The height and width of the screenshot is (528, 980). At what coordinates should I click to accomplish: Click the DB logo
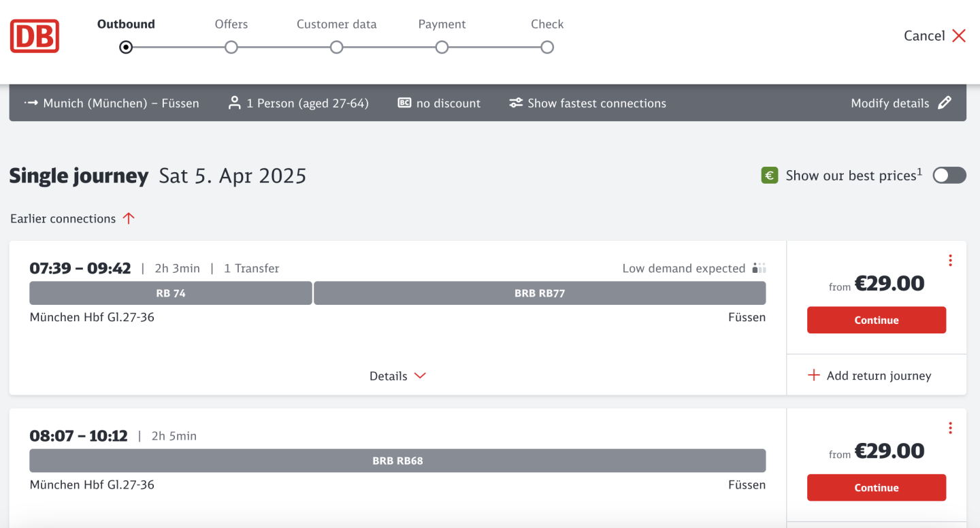tap(35, 36)
